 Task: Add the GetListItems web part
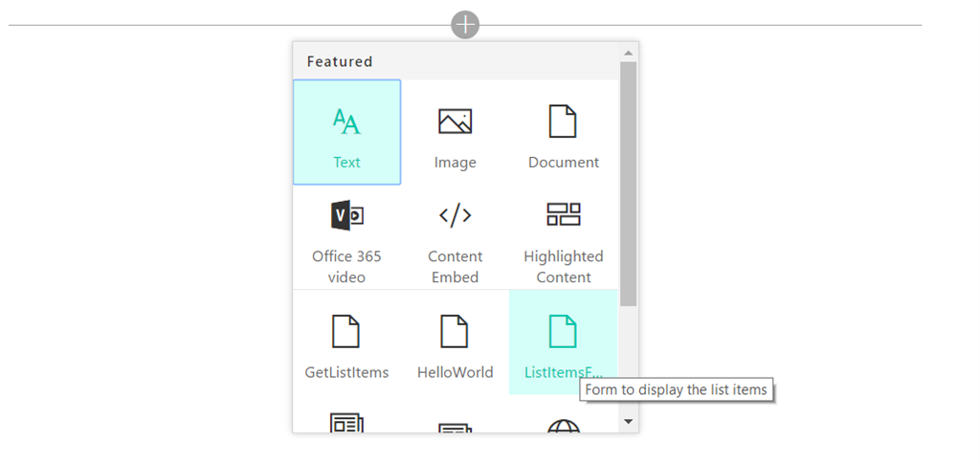point(346,331)
